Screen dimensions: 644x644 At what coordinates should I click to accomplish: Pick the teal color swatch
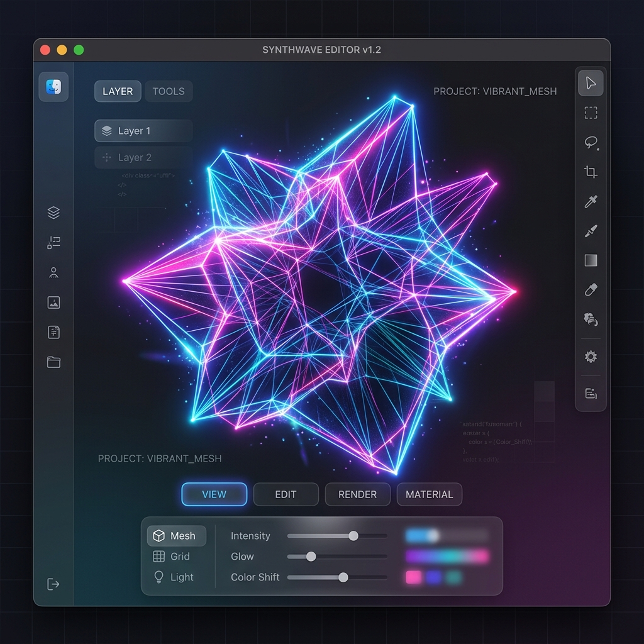click(x=453, y=577)
